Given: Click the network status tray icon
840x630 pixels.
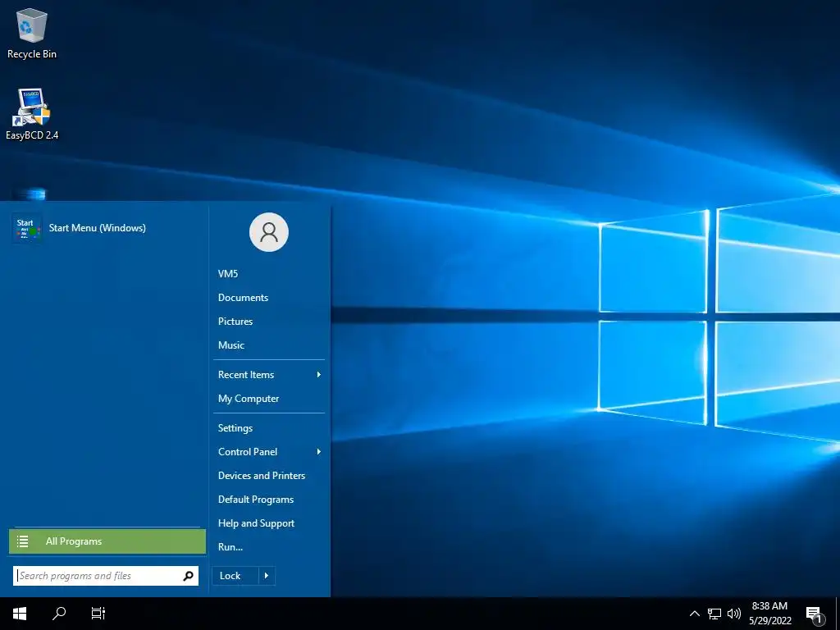Looking at the screenshot, I should [714, 614].
